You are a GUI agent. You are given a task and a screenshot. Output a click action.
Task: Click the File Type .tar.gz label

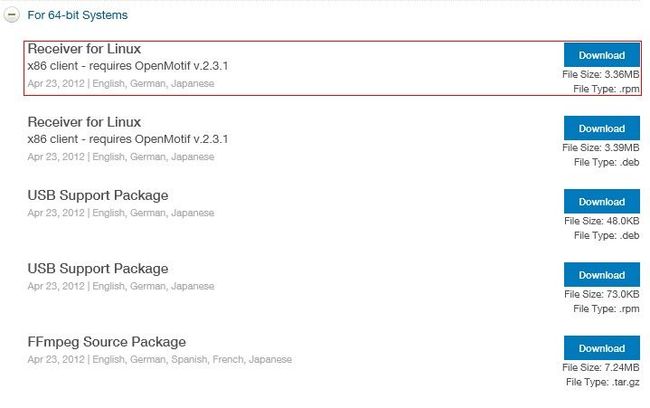pyautogui.click(x=603, y=382)
